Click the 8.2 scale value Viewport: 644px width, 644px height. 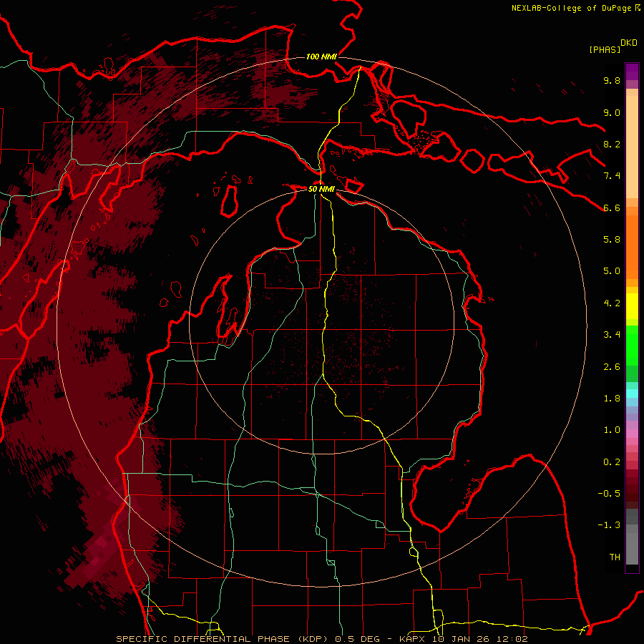[612, 144]
